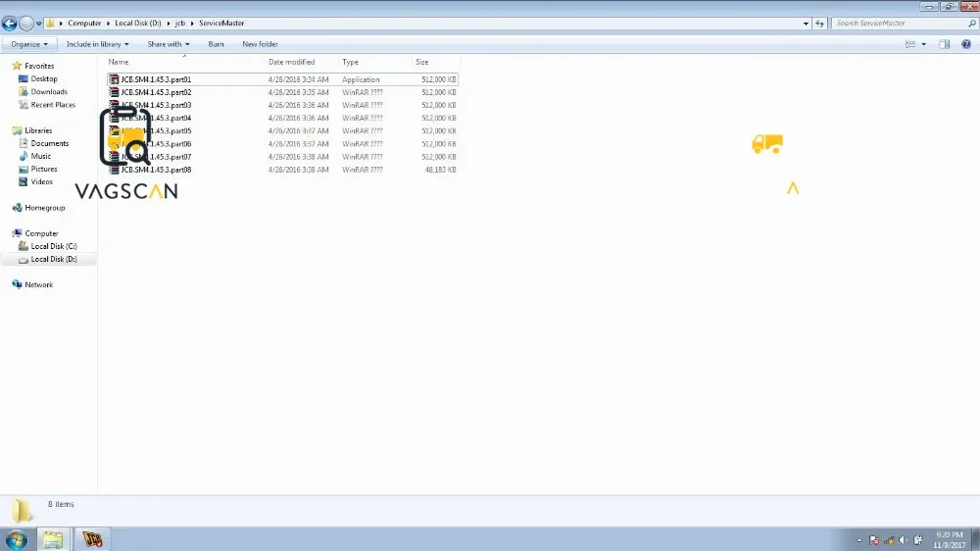This screenshot has height=551, width=980.
Task: Click the Favorites star icon
Action: coord(17,66)
